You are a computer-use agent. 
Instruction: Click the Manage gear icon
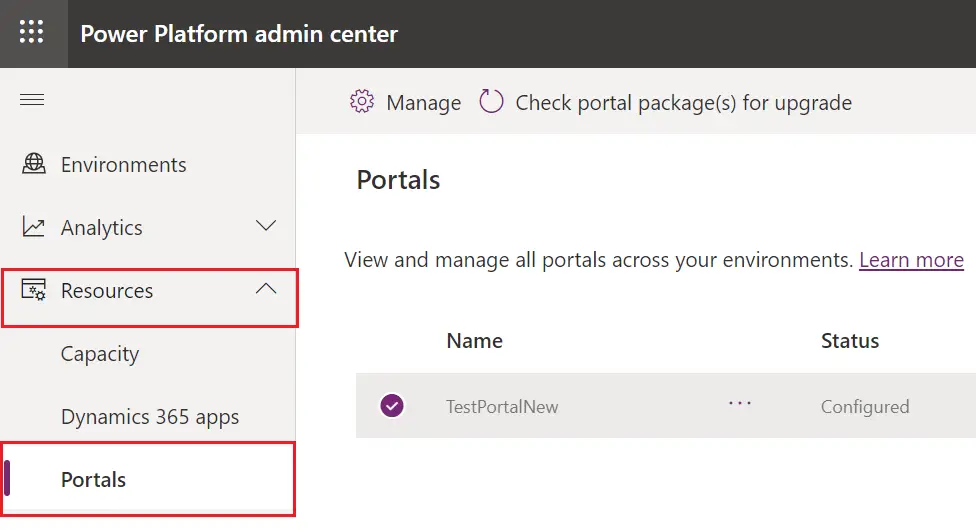coord(362,102)
